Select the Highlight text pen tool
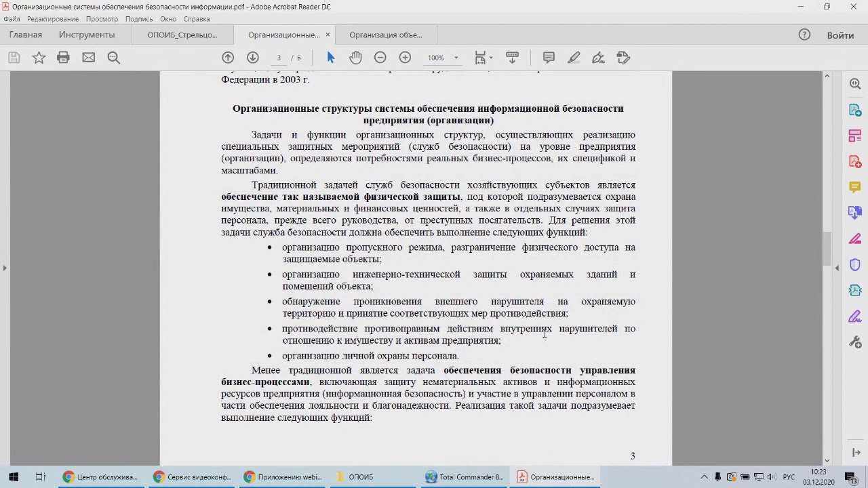The width and height of the screenshot is (868, 488). 574,58
